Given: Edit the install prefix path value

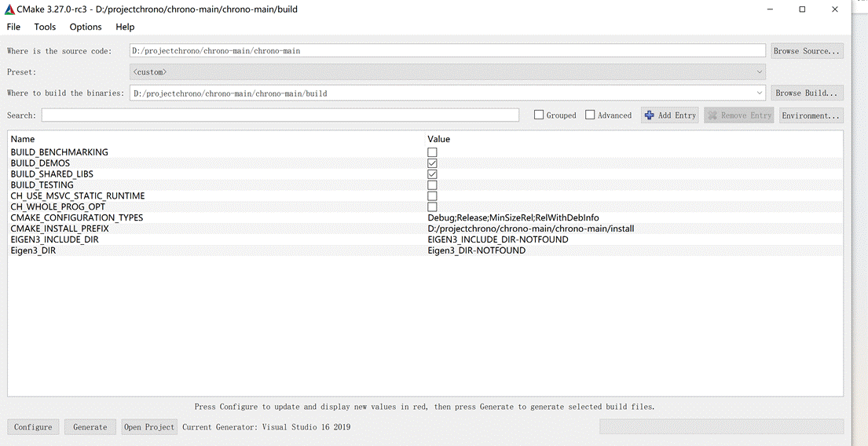Looking at the screenshot, I should coord(531,228).
